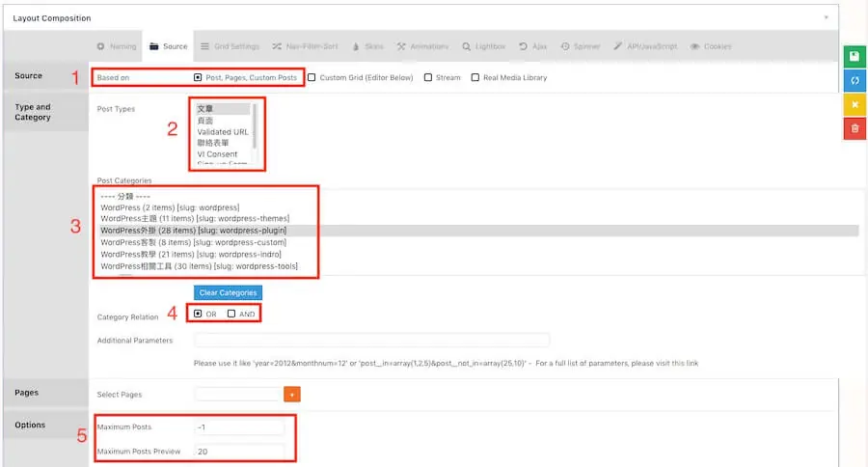Select 頁面 in Post Types list

click(x=223, y=121)
